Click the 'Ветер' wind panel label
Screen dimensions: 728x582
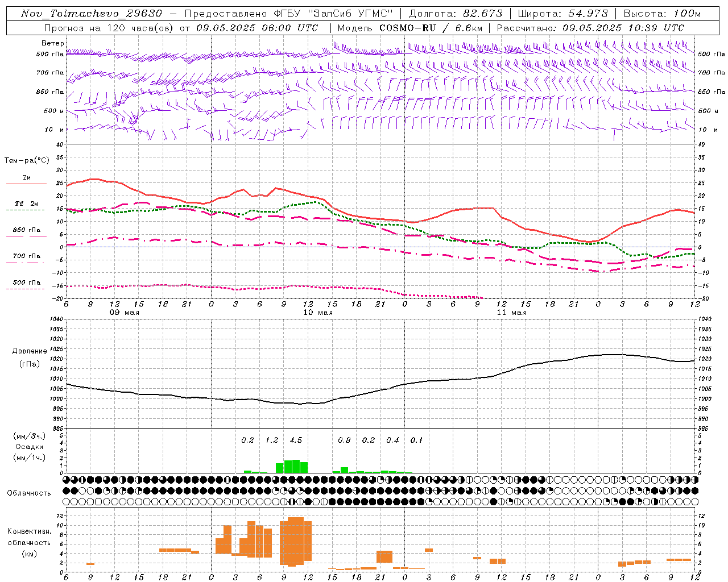[x=52, y=43]
